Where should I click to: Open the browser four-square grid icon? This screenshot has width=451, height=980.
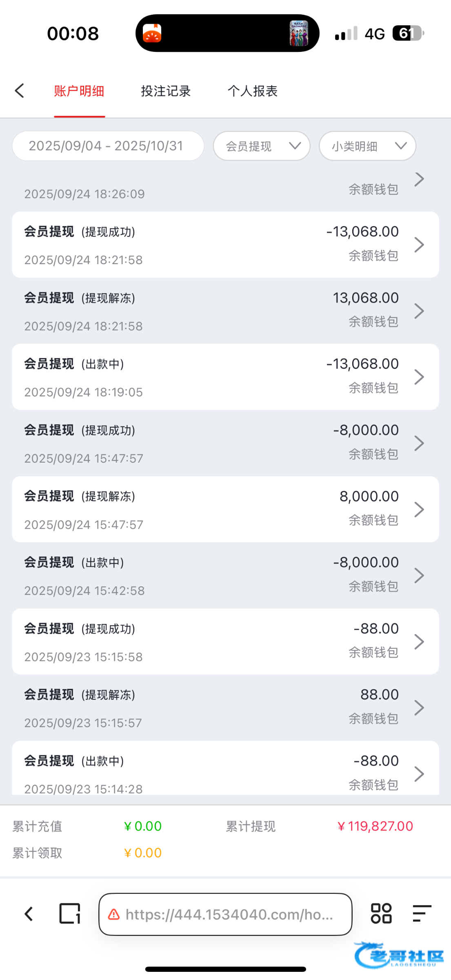click(381, 913)
